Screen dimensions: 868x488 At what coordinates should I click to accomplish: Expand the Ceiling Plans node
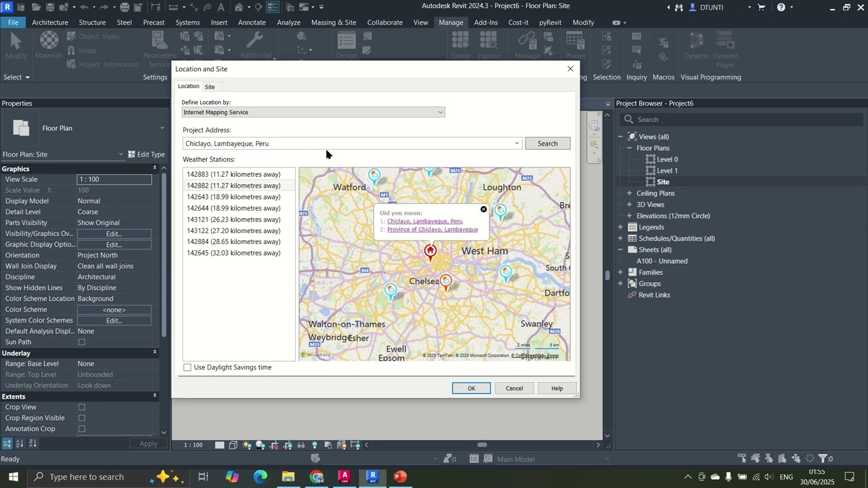tap(629, 193)
